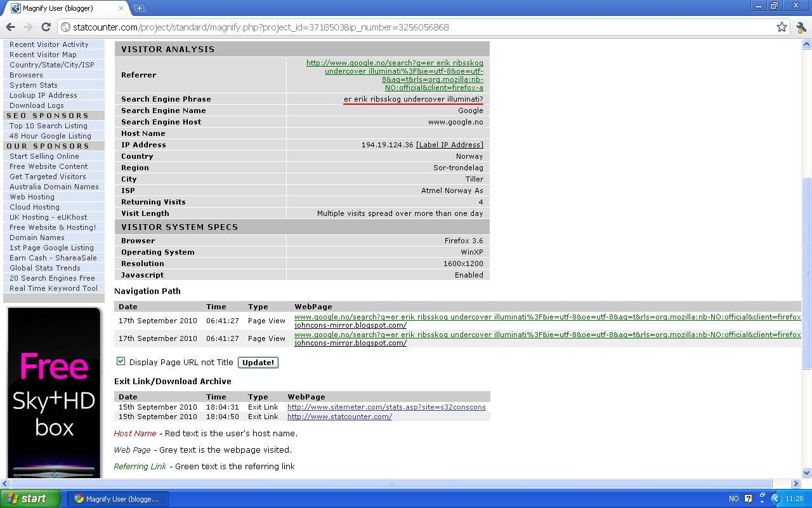
Task: Click the Tiller city value
Action: coord(474,179)
